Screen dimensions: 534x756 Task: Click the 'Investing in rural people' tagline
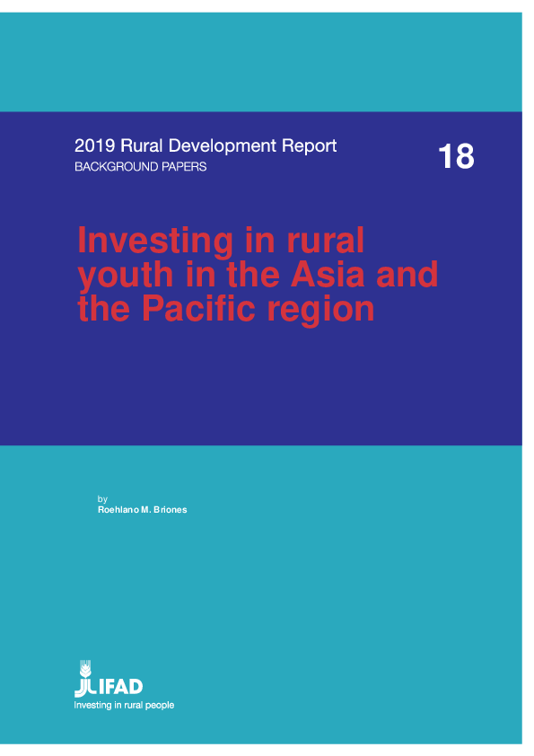124,705
